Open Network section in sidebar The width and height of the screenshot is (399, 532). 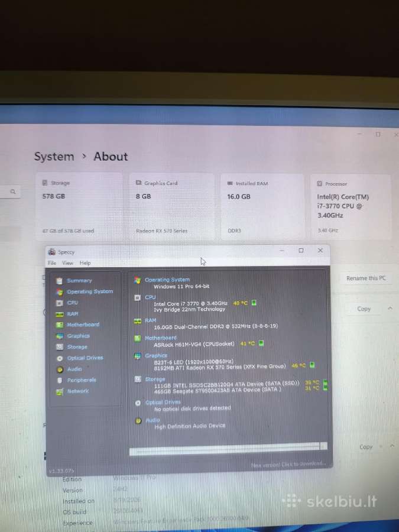tap(77, 391)
